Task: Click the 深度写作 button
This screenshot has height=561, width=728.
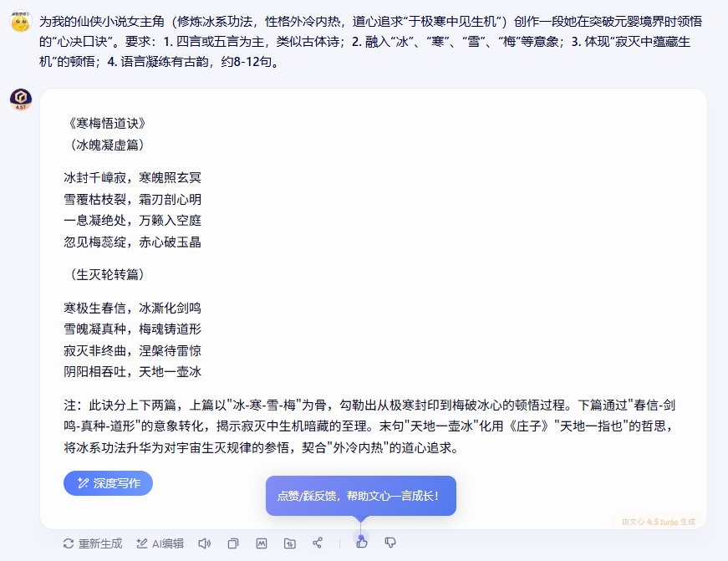Action: pos(108,483)
